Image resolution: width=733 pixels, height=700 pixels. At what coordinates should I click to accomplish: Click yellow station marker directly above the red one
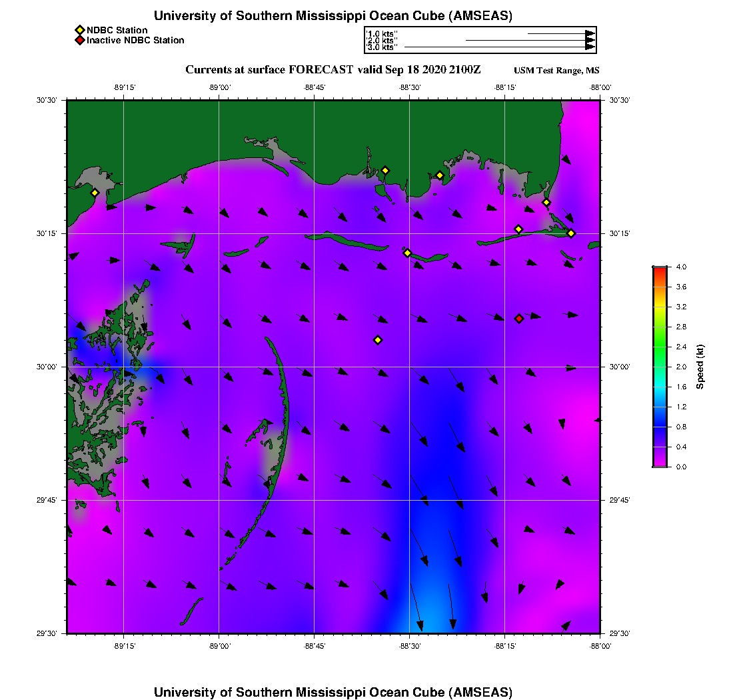pos(518,229)
